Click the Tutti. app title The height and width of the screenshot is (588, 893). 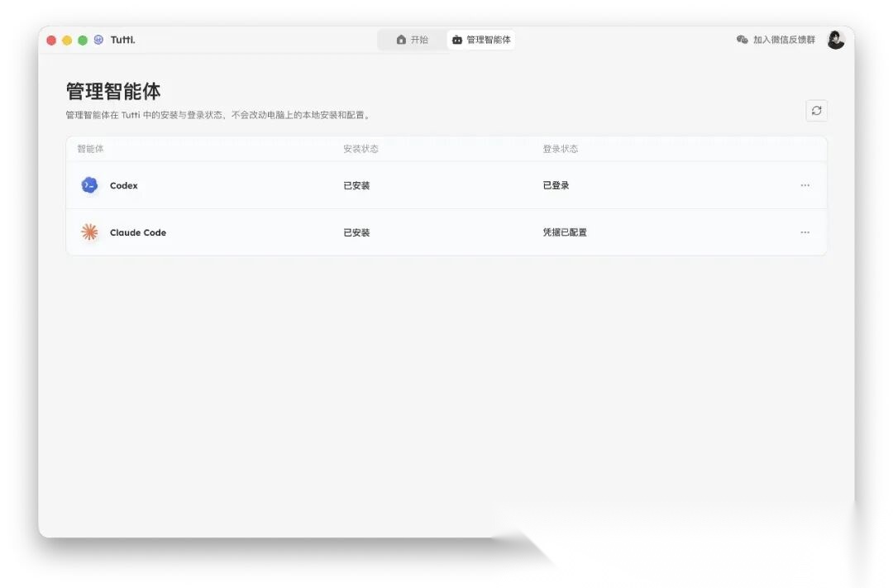coord(122,40)
